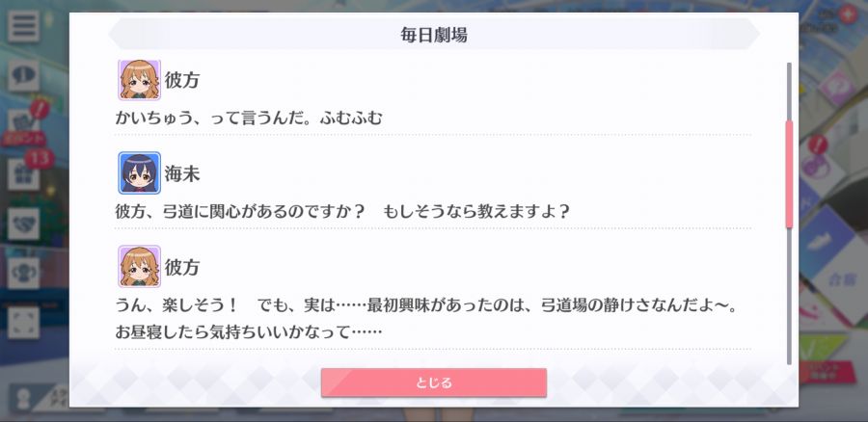Toggle the fullscreen corners icon
This screenshot has height=422, width=868.
23,323
